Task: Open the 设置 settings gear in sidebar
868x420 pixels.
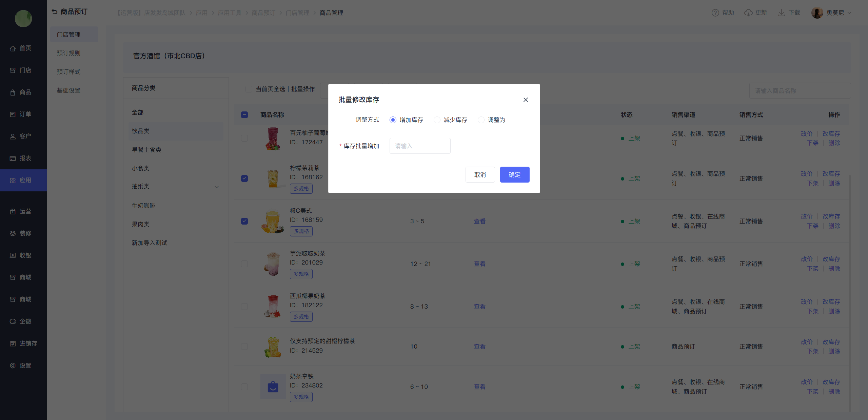Action: pos(13,365)
